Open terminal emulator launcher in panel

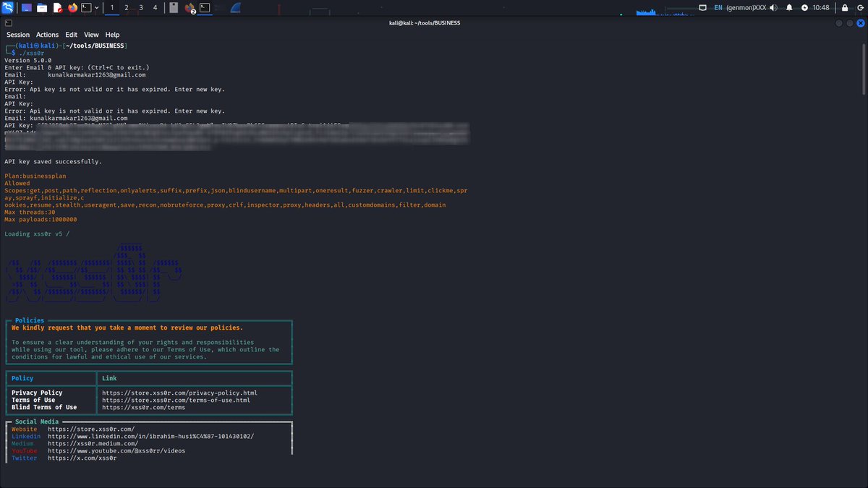click(86, 8)
